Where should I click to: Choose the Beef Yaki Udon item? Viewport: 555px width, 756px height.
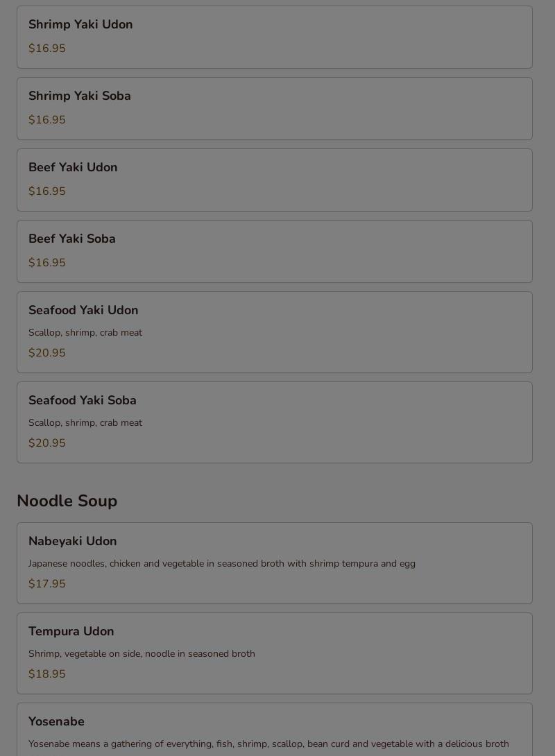274,180
